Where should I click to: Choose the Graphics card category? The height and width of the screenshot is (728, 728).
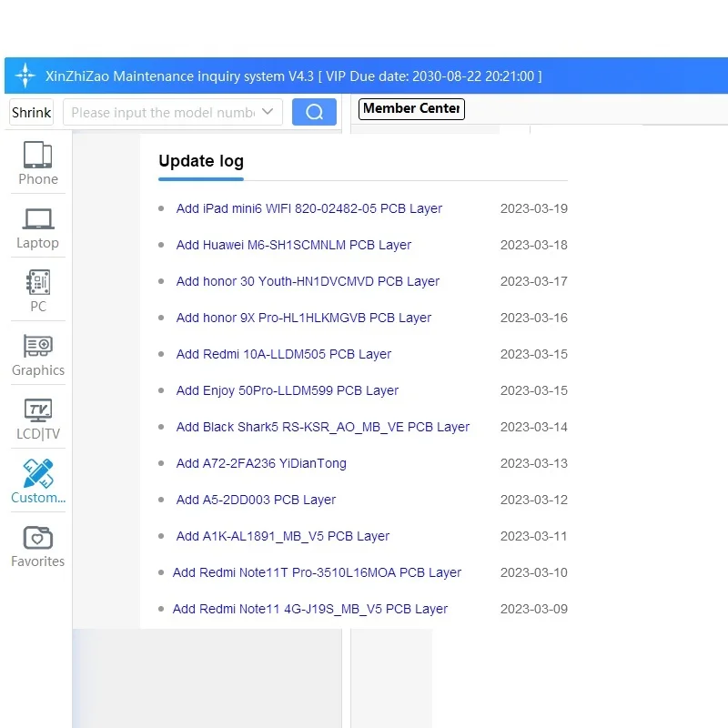(38, 346)
